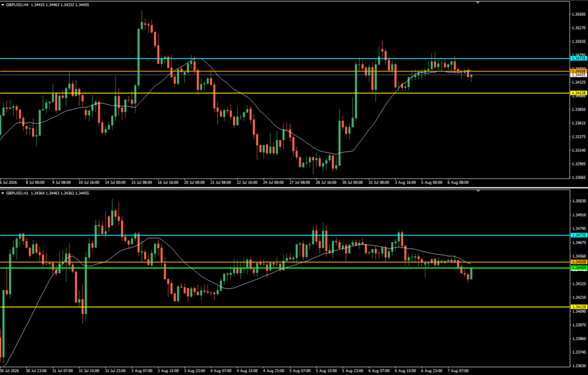Select the green 1.34459 horizontal line on the H1 chart
This screenshot has height=375, width=588.
pyautogui.click(x=285, y=268)
